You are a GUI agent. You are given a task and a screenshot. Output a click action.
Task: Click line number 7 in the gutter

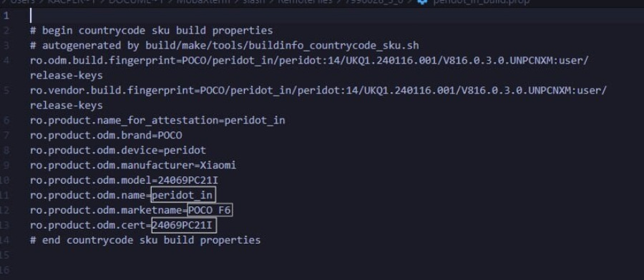pyautogui.click(x=6, y=135)
